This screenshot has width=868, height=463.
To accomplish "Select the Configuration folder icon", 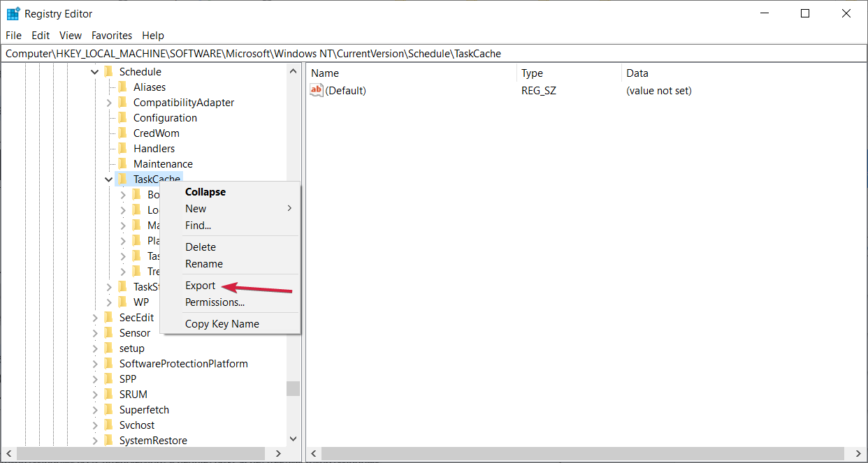I will coord(122,117).
